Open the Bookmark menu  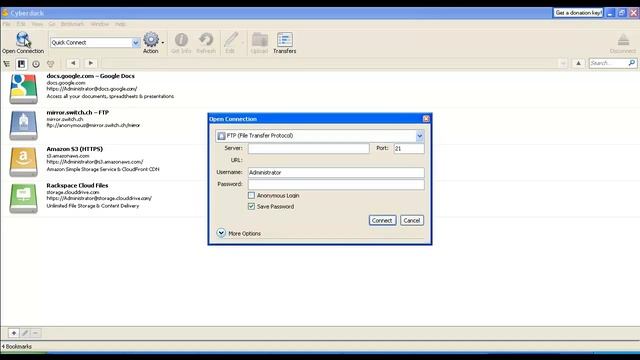pos(72,24)
